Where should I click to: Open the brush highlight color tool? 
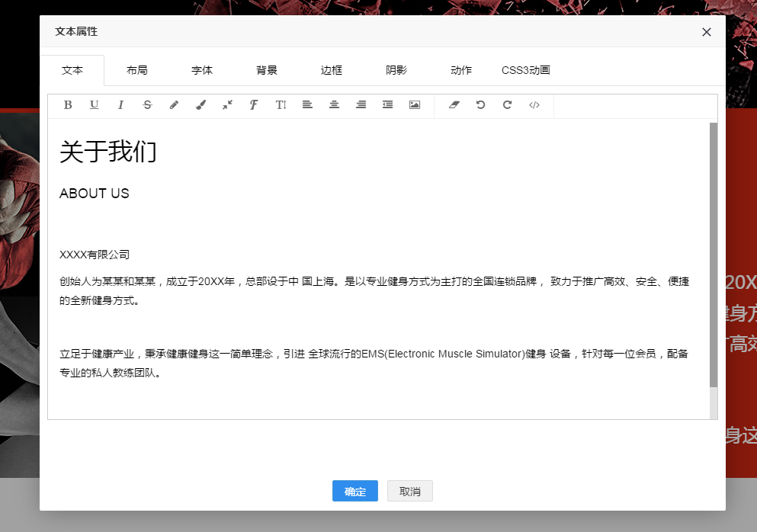point(200,105)
